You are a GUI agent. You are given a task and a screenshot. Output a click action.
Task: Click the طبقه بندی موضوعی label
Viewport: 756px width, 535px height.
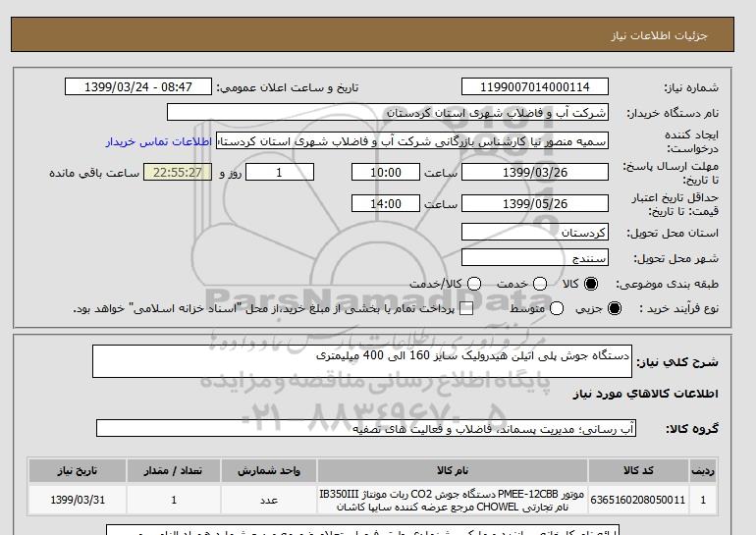pyautogui.click(x=668, y=285)
